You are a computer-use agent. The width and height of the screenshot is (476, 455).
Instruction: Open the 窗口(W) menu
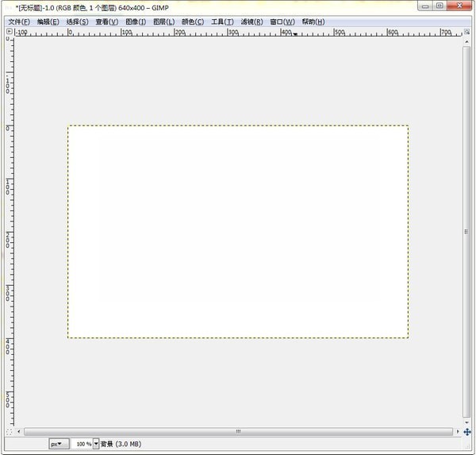click(282, 22)
